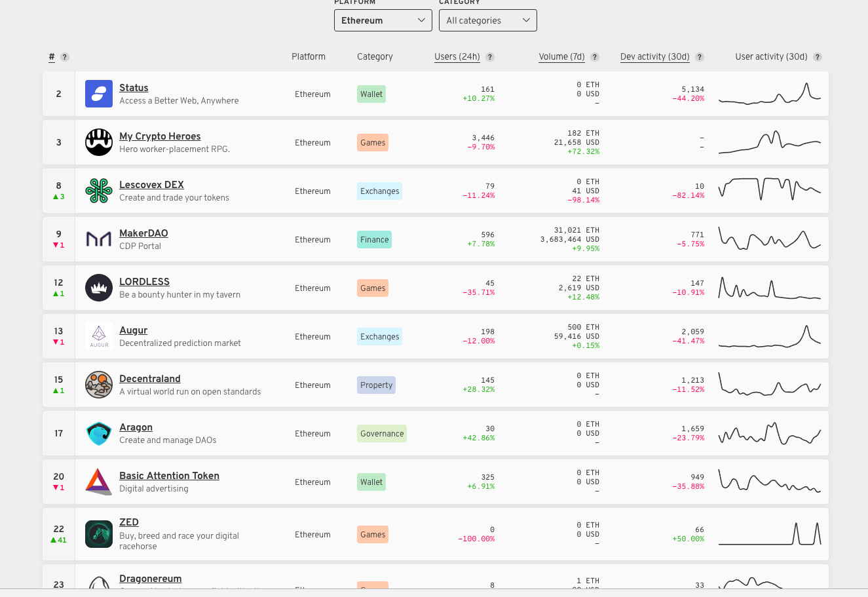The height and width of the screenshot is (597, 868).
Task: Click the Exchanges tag in Augur row
Action: [x=380, y=337]
